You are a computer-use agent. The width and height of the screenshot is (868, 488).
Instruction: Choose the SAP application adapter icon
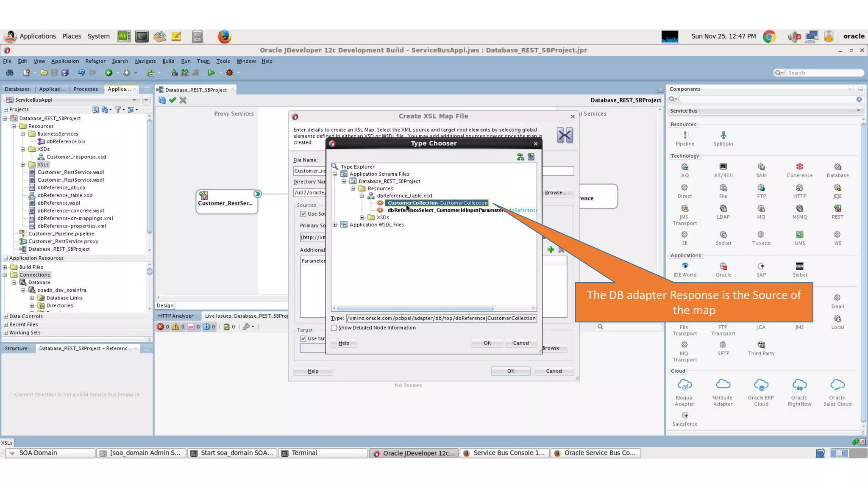coord(761,266)
